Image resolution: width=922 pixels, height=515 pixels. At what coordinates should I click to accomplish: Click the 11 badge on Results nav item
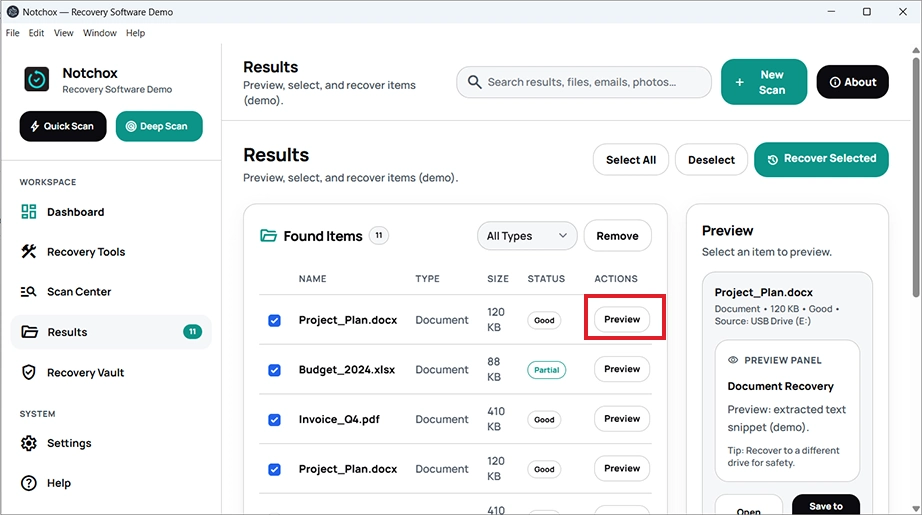point(192,332)
